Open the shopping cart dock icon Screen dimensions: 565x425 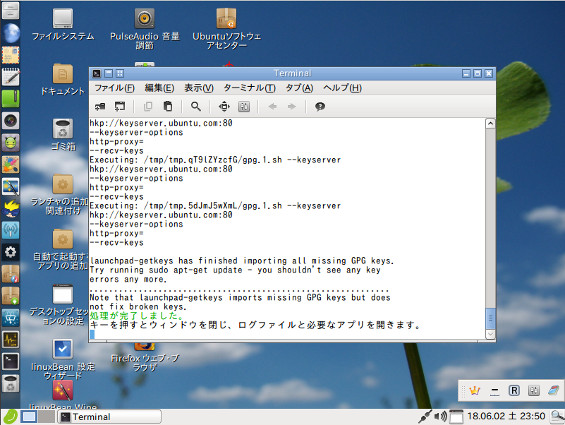pos(10,318)
